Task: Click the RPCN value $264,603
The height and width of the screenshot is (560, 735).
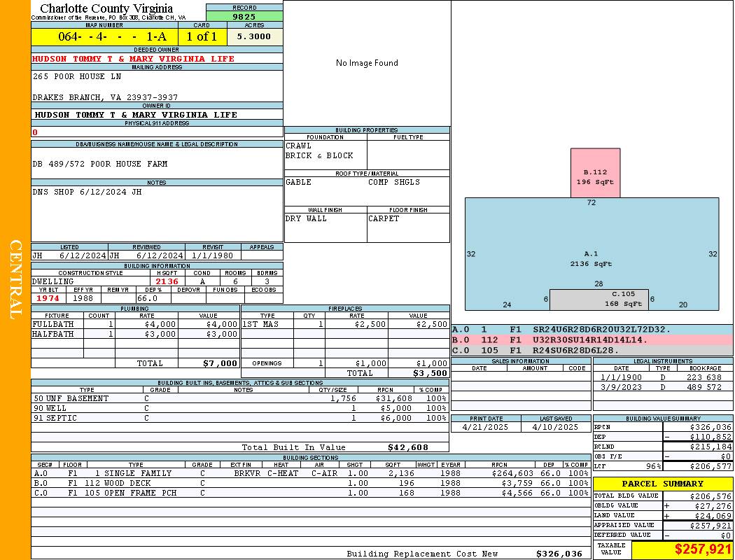Action: [x=512, y=473]
